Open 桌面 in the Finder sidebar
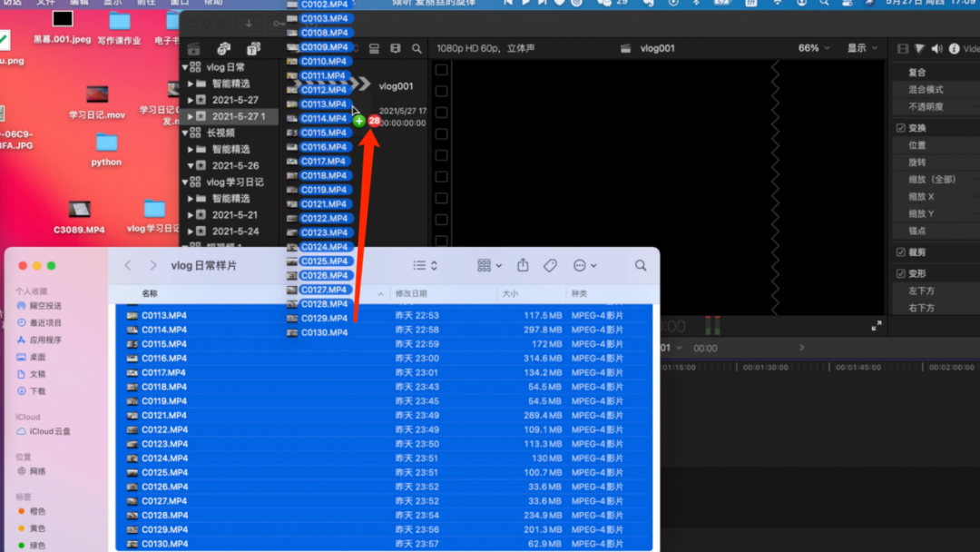Viewport: 980px width, 552px height. coord(31,357)
